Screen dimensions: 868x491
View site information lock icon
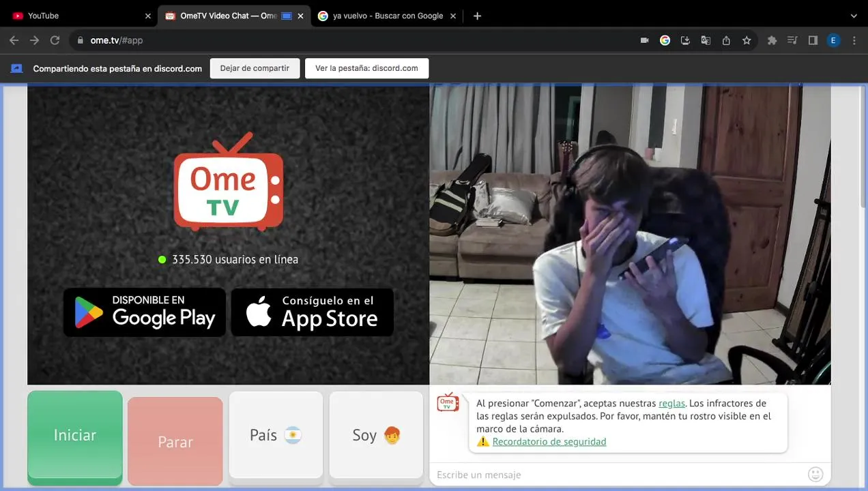pyautogui.click(x=81, y=40)
